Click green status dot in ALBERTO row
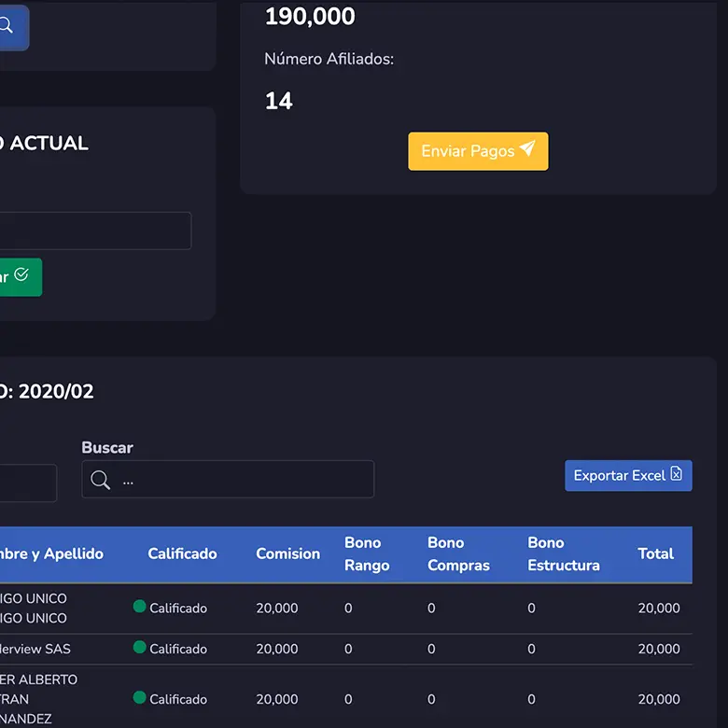This screenshot has width=728, height=728. point(140,698)
